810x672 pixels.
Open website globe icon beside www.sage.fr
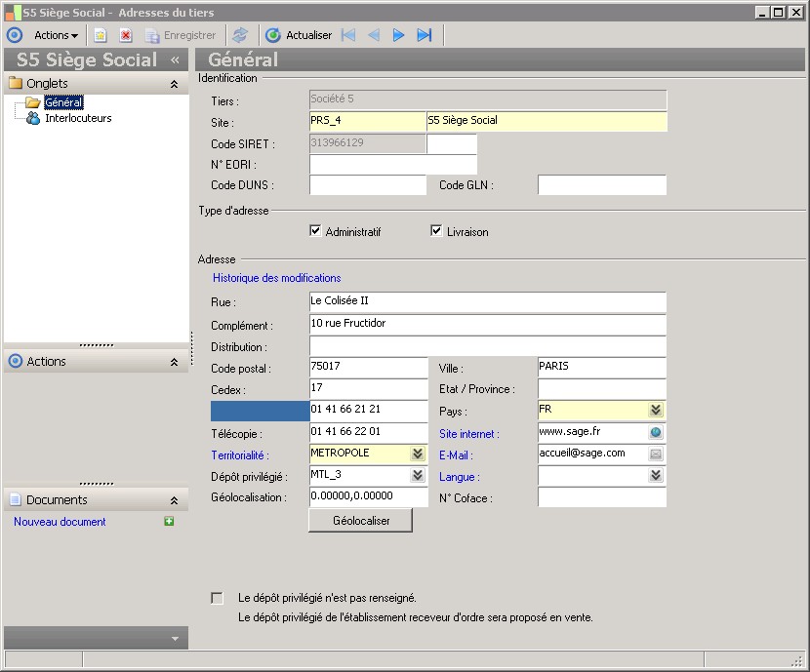pyautogui.click(x=656, y=433)
